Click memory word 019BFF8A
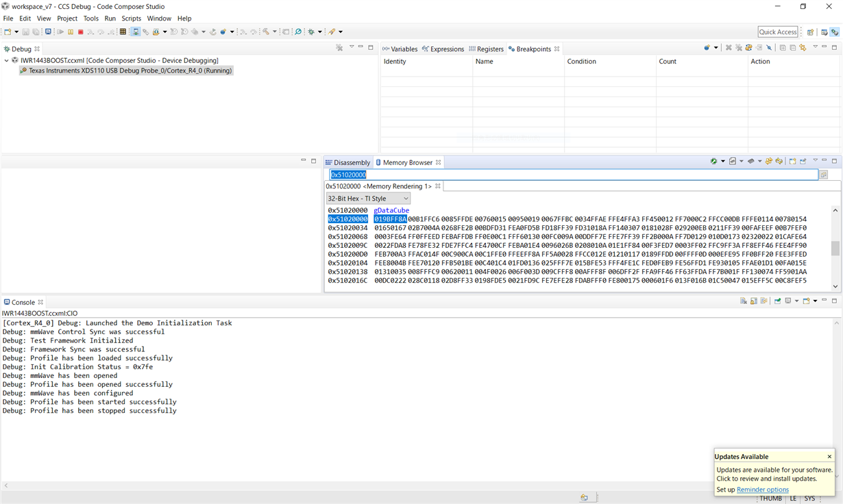The image size is (843, 504). [x=391, y=219]
